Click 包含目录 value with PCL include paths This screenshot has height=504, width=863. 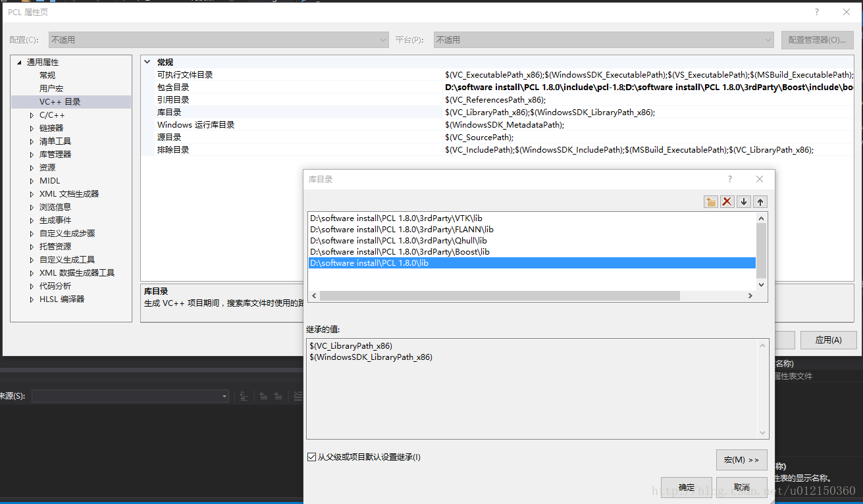(x=649, y=88)
